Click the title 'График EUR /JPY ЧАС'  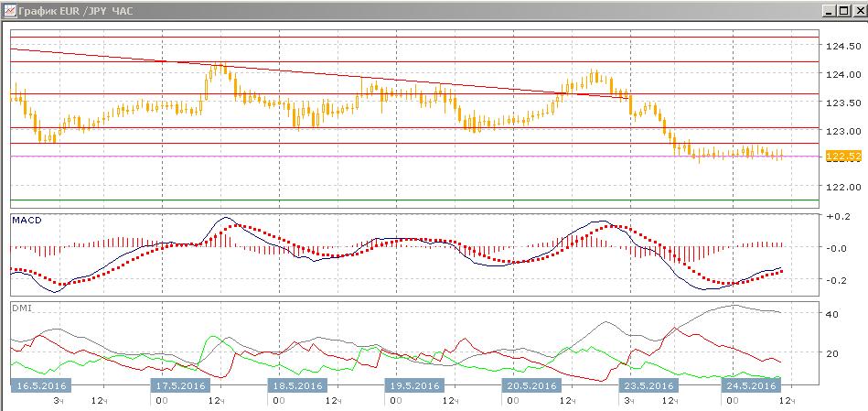click(75, 10)
